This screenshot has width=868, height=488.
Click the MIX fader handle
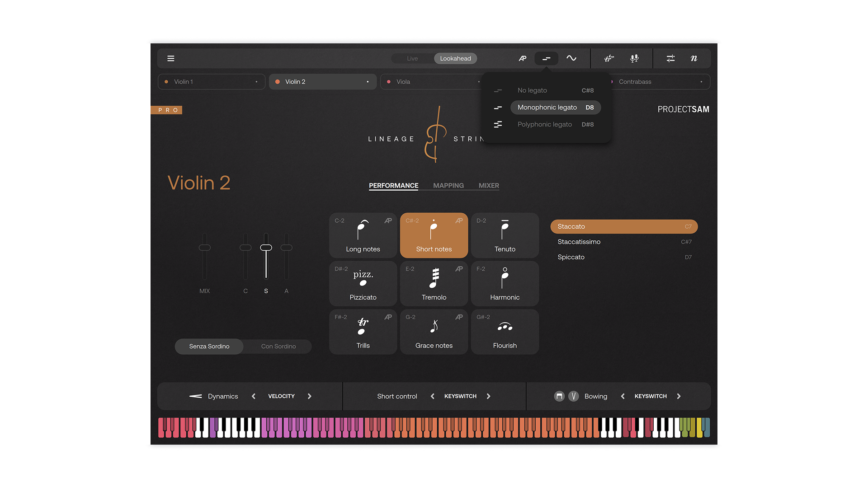coord(205,248)
